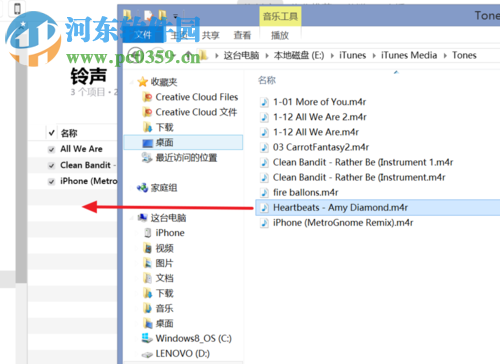
Task: Open Windows8_OS (C:) drive
Action: 194,338
